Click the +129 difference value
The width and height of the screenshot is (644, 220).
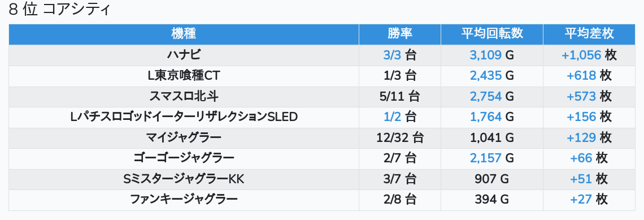(x=581, y=138)
